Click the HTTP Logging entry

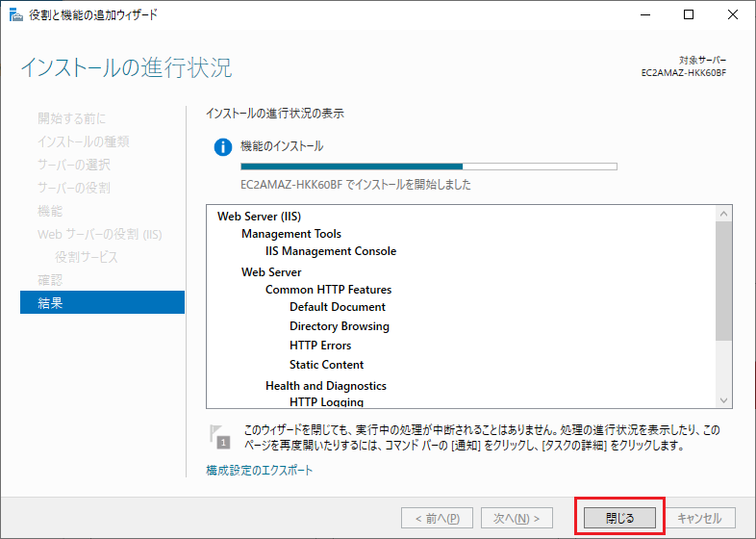click(x=326, y=401)
